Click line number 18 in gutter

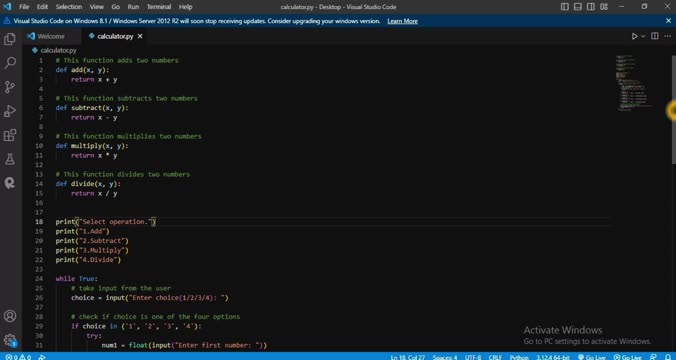(39, 222)
